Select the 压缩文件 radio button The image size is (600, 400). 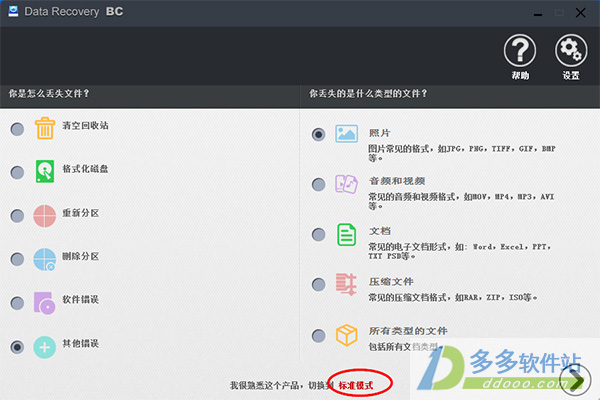318,284
